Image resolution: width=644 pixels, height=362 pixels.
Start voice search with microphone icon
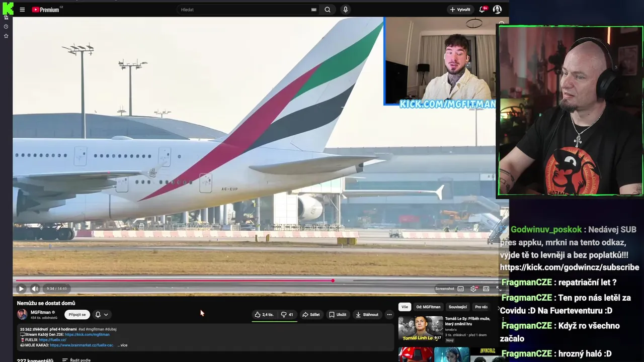click(345, 10)
